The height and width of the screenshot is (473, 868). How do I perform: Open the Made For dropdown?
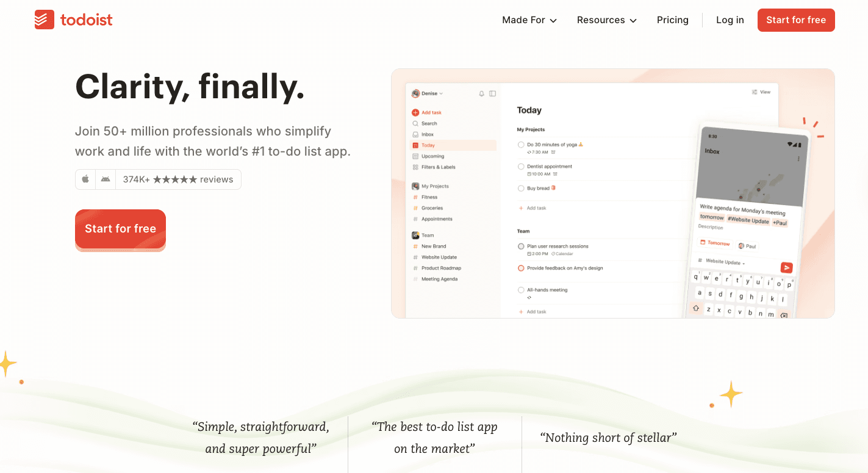tap(528, 20)
